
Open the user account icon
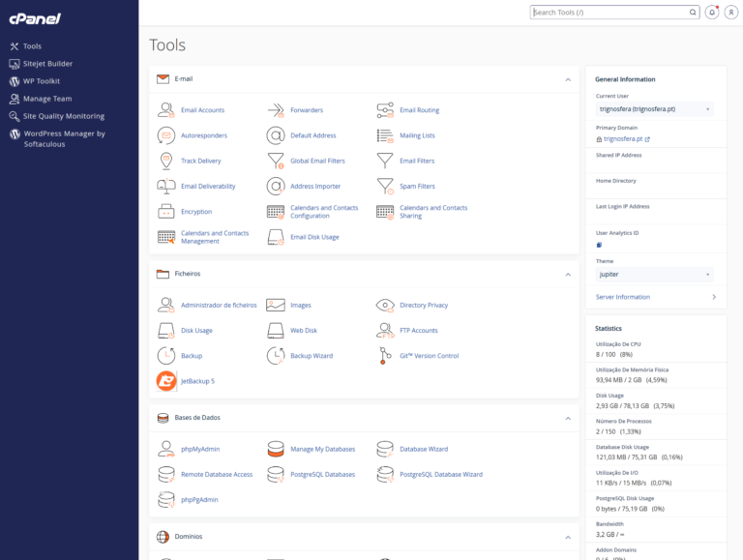730,13
